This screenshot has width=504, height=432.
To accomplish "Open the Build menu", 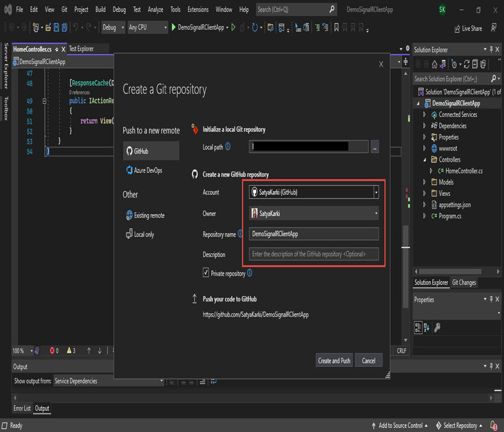I will [x=100, y=9].
